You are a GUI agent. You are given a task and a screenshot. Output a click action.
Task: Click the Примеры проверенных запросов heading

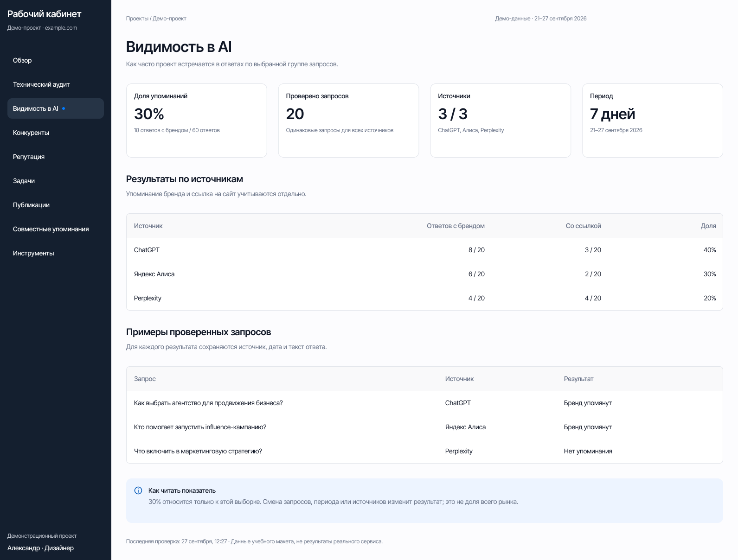pyautogui.click(x=199, y=332)
